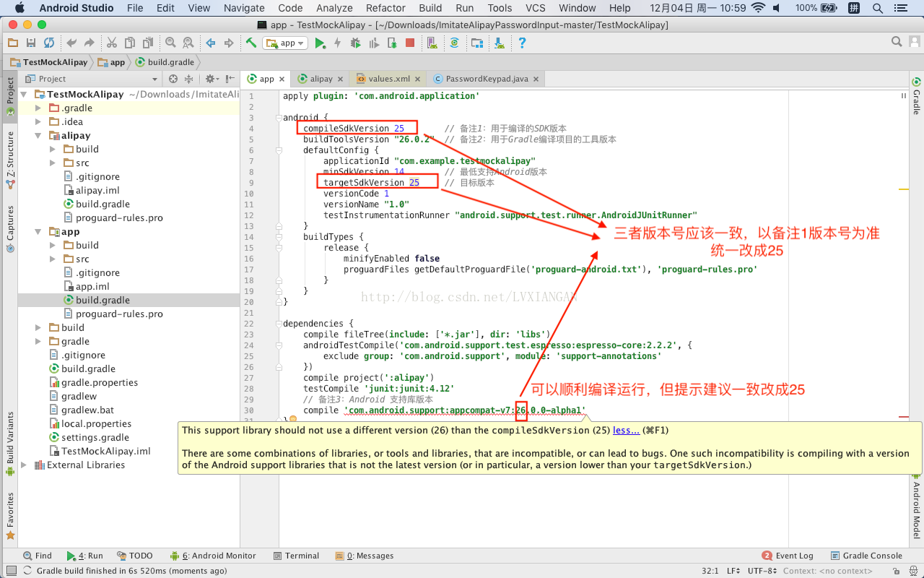The width and height of the screenshot is (924, 578).
Task: Expand the External Libraries node arrow
Action: 24,465
